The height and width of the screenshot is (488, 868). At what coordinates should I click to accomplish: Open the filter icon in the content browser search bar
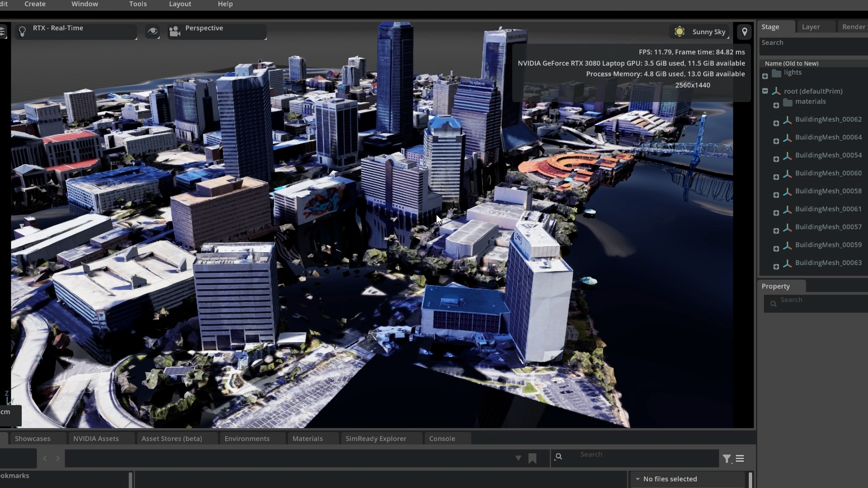pos(726,458)
